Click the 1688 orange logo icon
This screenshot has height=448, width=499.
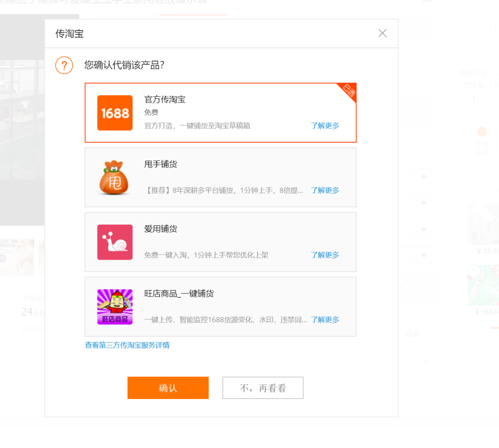tap(115, 113)
